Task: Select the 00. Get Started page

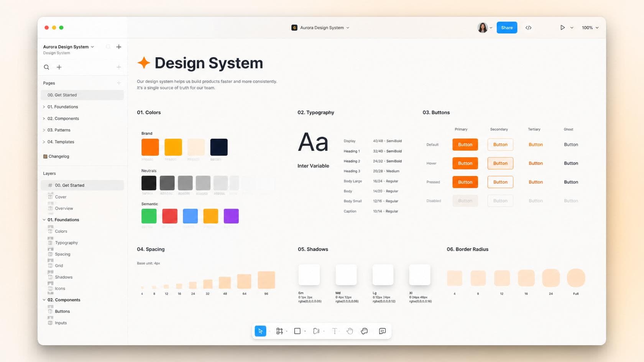Action: [82, 95]
